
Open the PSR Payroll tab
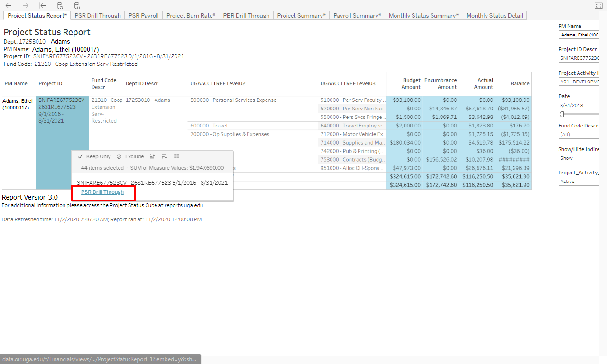pyautogui.click(x=144, y=16)
